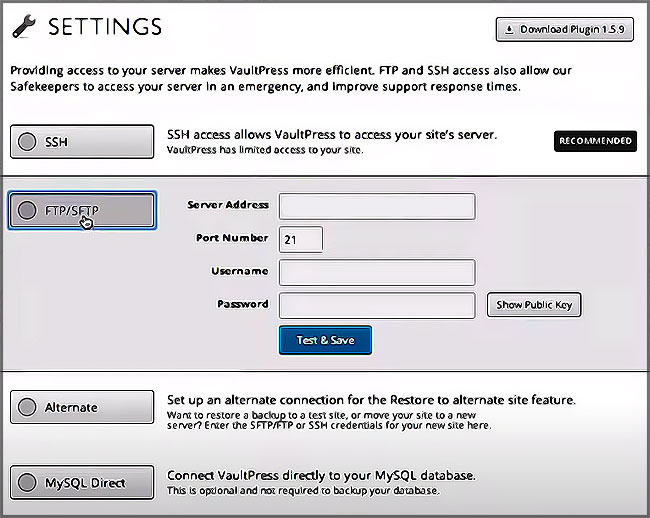Select the FTP/SFTP connection option
Screen dimensions: 650x518
coord(82,210)
